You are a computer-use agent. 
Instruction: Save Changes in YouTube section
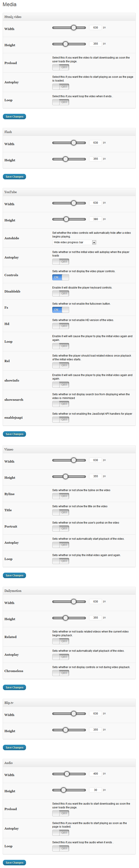[x=15, y=434]
